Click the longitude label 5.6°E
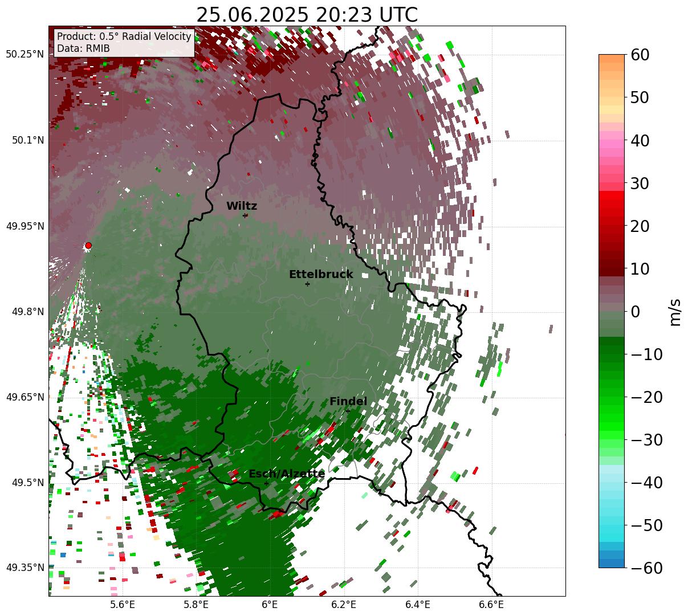The width and height of the screenshot is (688, 616). point(123,605)
